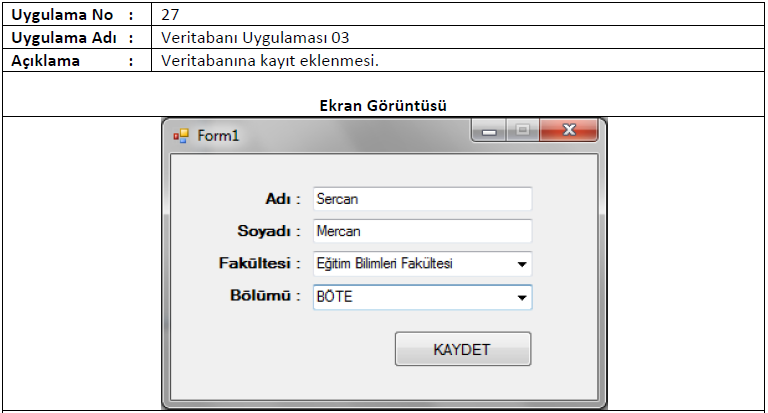Focus the Soyadı text field containing Mercan
The width and height of the screenshot is (768, 413).
coord(422,231)
